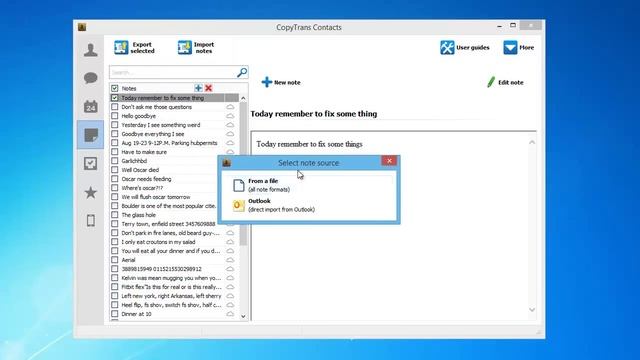Check the 'Hello goodbye' note checkbox

coord(115,116)
